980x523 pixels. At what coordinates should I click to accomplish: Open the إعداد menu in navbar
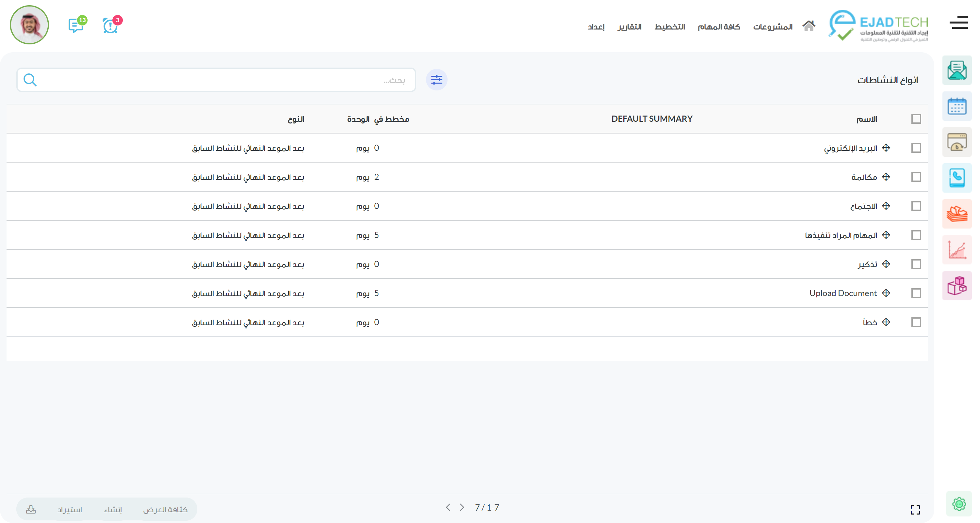pyautogui.click(x=596, y=26)
